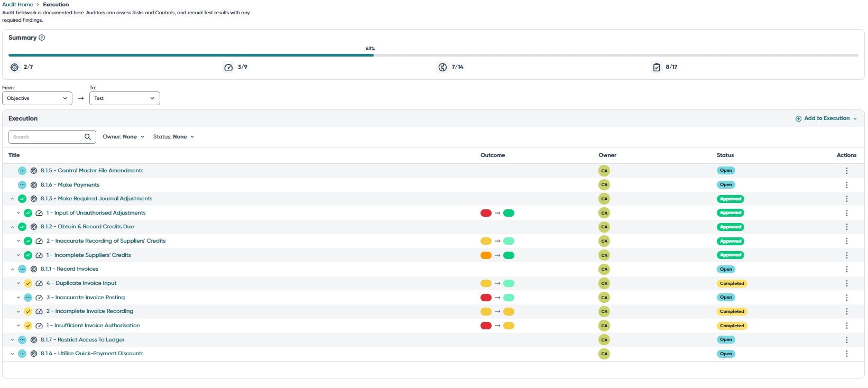This screenshot has height=388, width=868.
Task: Expand the Duplicate Invoice Input risk
Action: [18, 283]
